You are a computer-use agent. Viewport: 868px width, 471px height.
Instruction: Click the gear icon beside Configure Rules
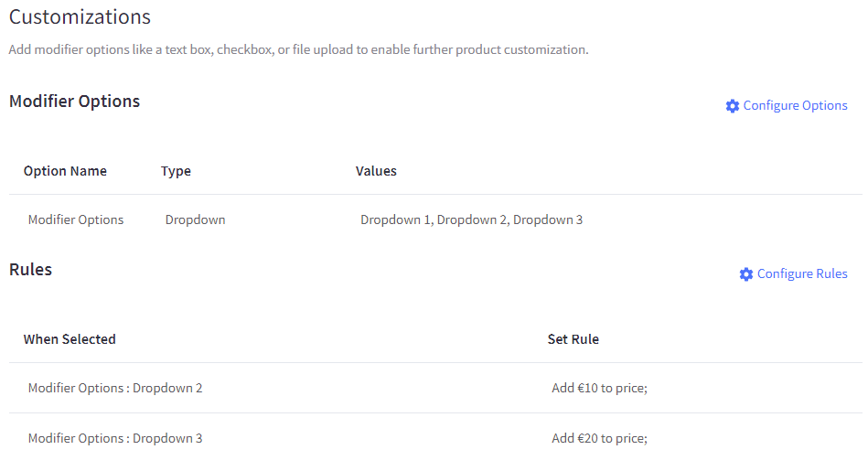point(746,274)
